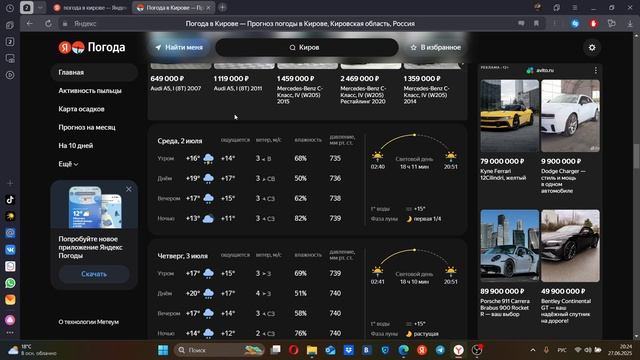Open Активность пыльцы sidebar item

[x=90, y=91]
